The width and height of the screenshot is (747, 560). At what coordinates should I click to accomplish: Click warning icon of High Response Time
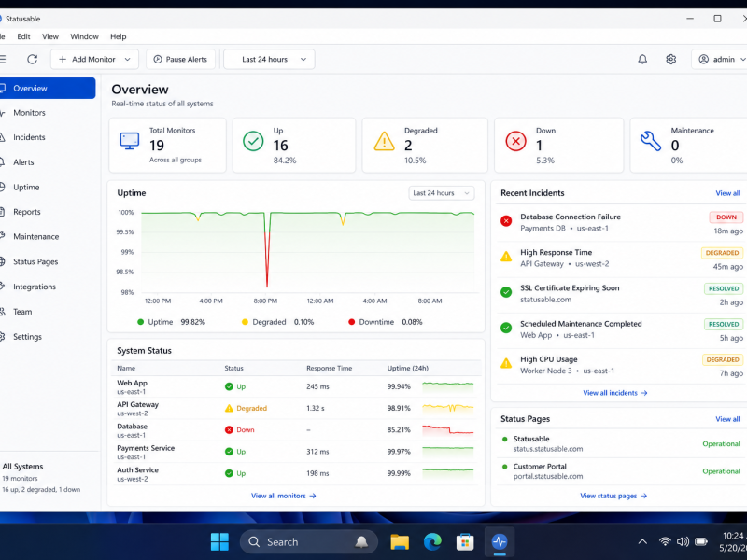pos(506,257)
